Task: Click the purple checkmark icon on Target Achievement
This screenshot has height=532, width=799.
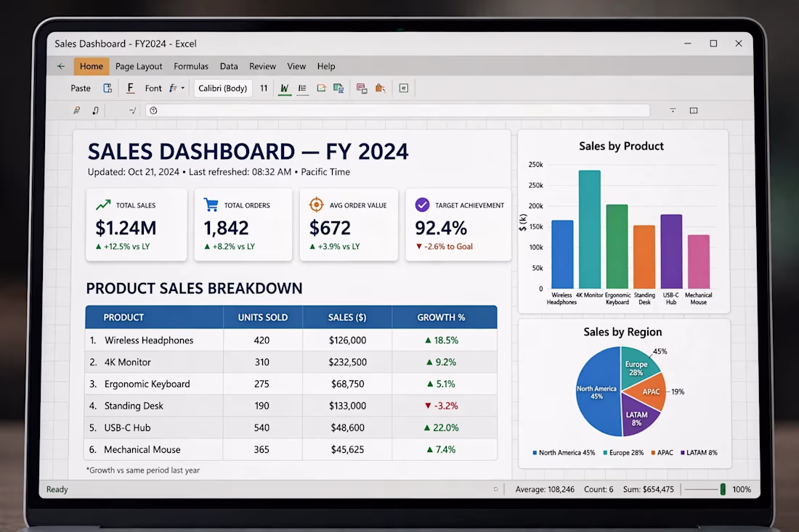Action: tap(422, 205)
